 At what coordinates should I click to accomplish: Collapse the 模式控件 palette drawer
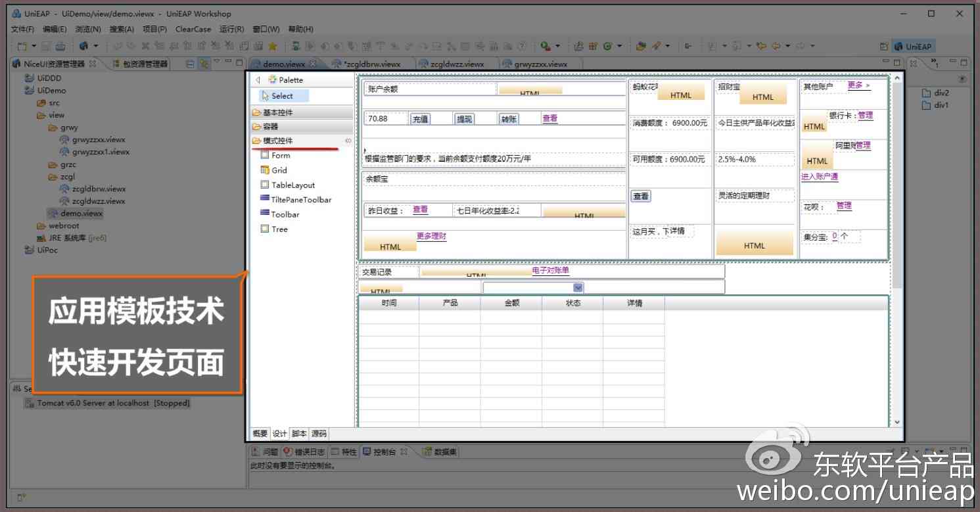(x=302, y=141)
